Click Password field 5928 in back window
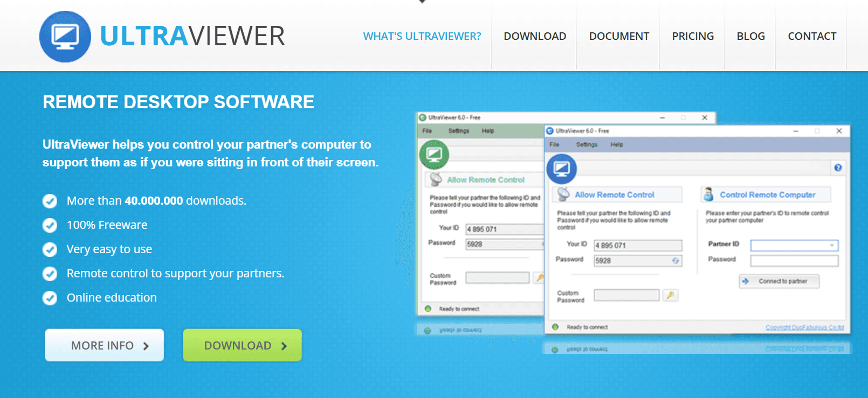The image size is (868, 398). point(505,245)
